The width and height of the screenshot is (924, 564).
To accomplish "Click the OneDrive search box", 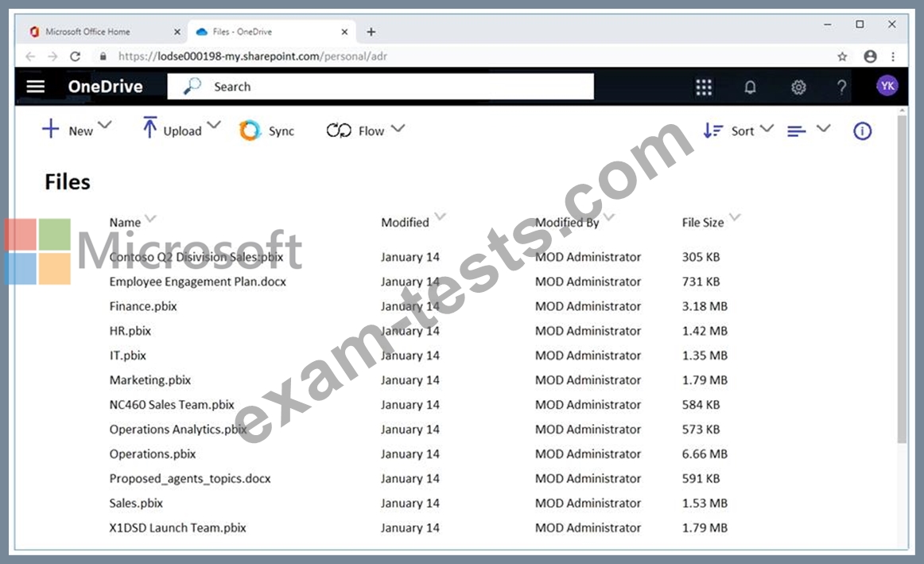I will [381, 87].
